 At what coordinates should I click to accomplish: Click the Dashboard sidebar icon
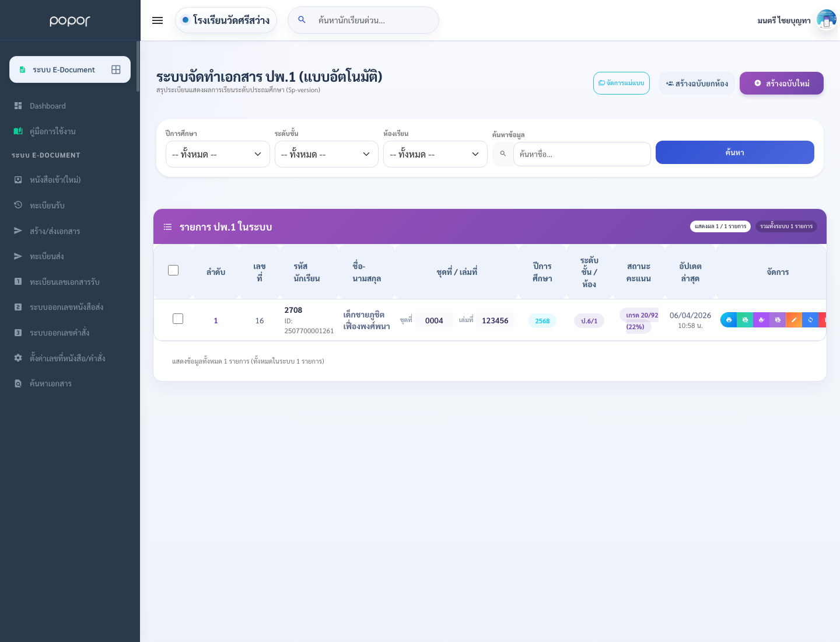click(18, 106)
